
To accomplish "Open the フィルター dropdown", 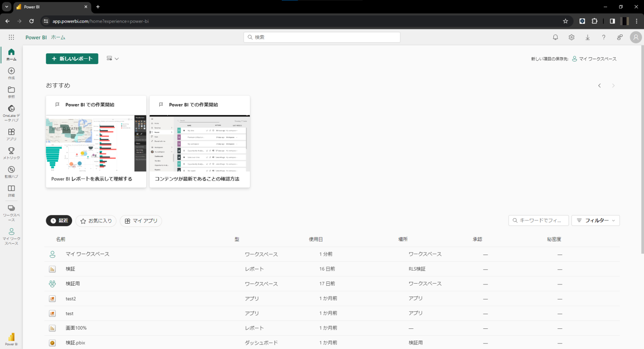I will coord(595,221).
